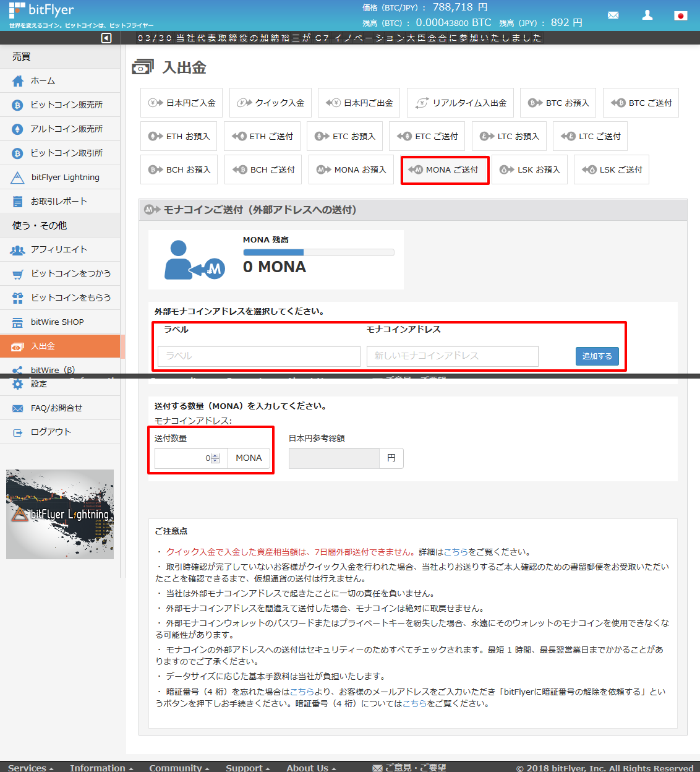Viewport: 700px width, 772px height.
Task: Select the ETH お預入 tab
Action: pos(179,136)
